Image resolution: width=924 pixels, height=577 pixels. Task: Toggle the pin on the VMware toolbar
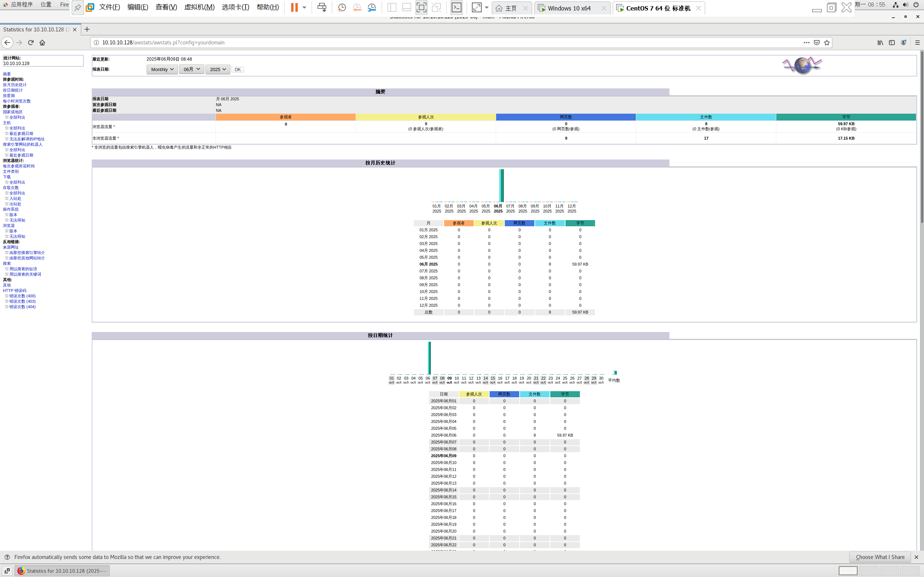[x=78, y=8]
